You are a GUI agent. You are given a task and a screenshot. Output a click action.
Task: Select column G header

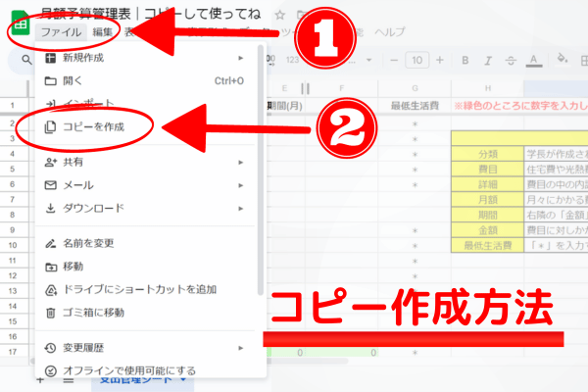[415, 88]
